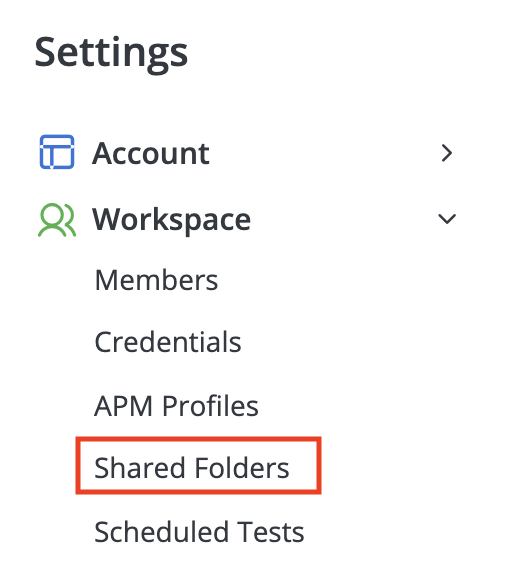Click the green Workspace people icon
The width and height of the screenshot is (514, 564).
[x=57, y=219]
